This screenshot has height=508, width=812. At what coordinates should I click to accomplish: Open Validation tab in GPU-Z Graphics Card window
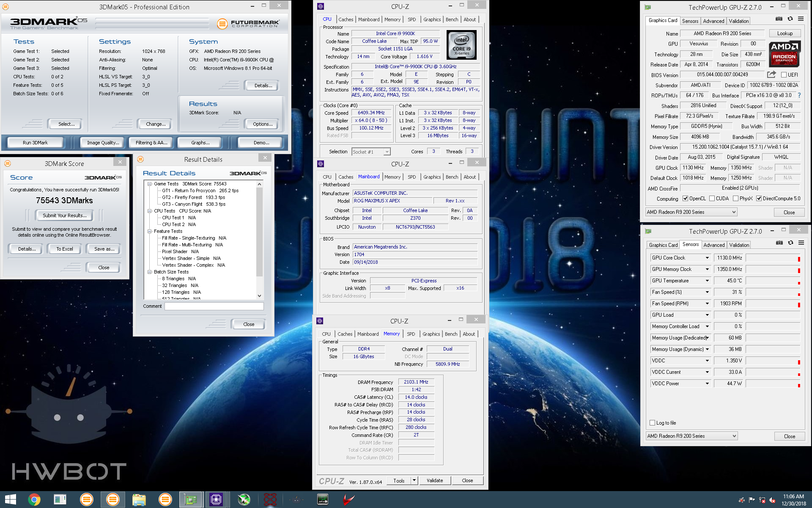(x=738, y=21)
